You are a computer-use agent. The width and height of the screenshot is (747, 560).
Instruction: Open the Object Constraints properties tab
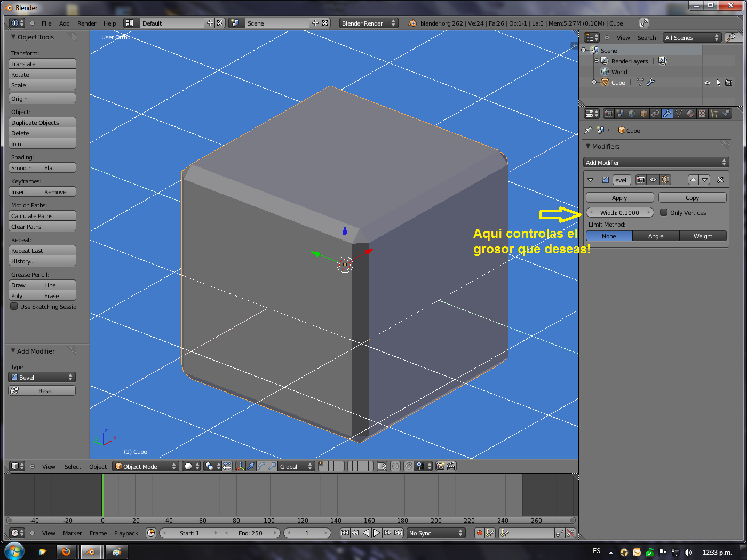tap(655, 114)
